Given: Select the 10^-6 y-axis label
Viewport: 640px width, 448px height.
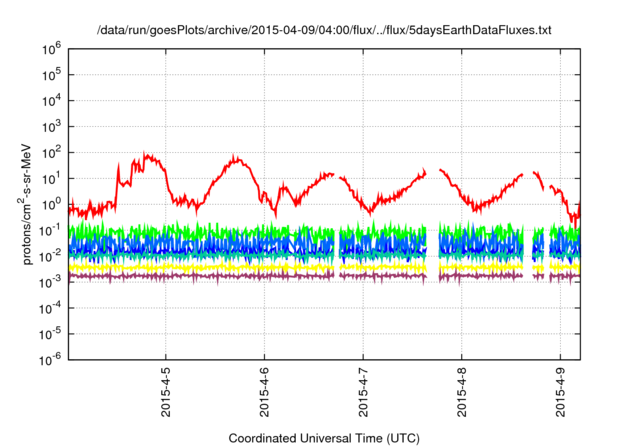Looking at the screenshot, I should (x=50, y=359).
